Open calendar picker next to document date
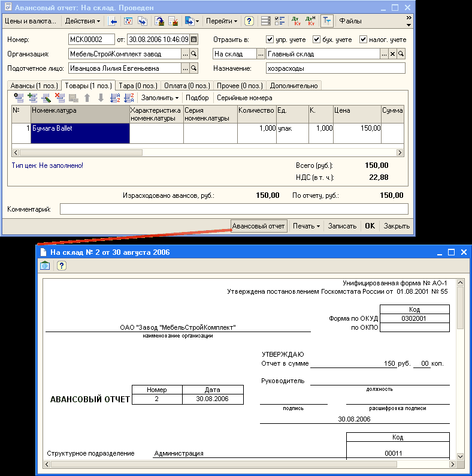The width and height of the screenshot is (472, 476). pyautogui.click(x=194, y=39)
